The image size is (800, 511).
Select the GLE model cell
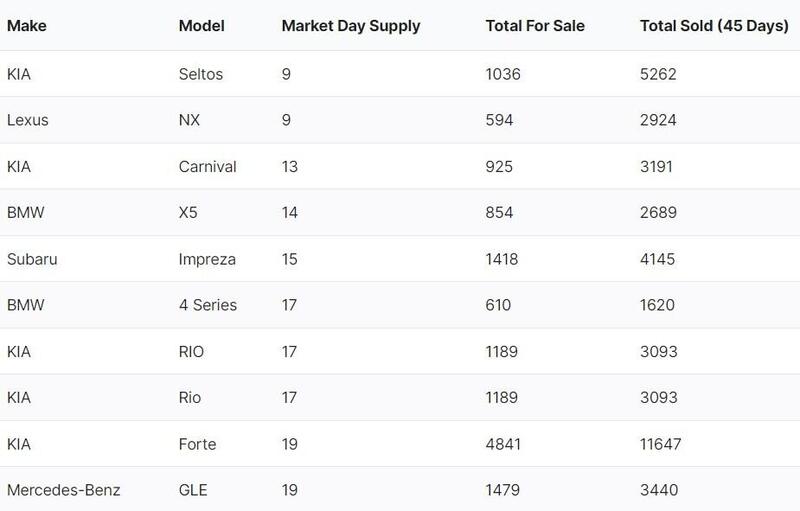click(192, 490)
